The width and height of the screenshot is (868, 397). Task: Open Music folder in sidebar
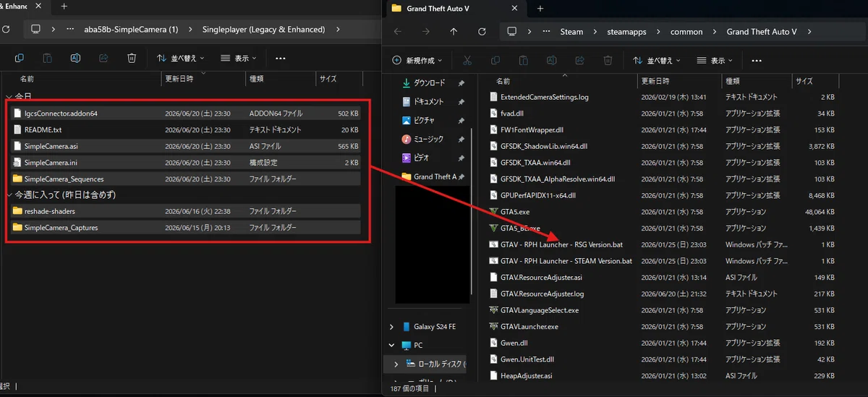[x=430, y=139]
